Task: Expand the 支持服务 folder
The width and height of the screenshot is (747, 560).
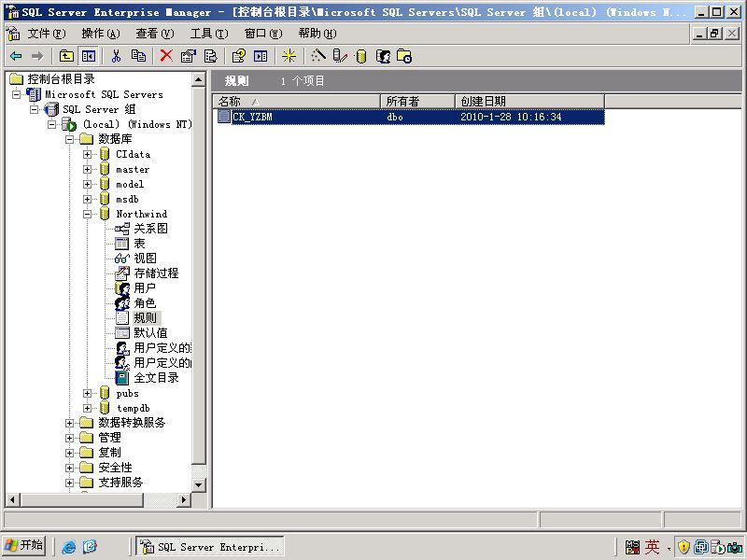Action: point(69,483)
